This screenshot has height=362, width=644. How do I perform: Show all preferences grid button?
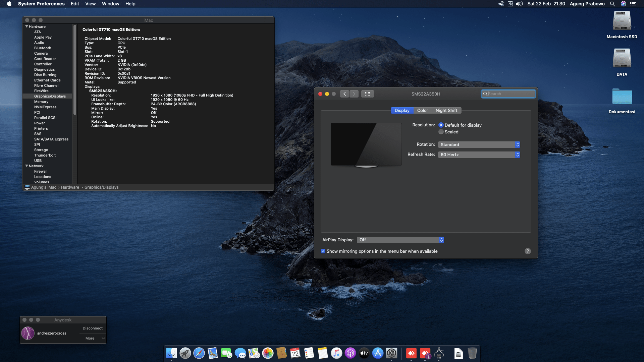[x=368, y=94]
